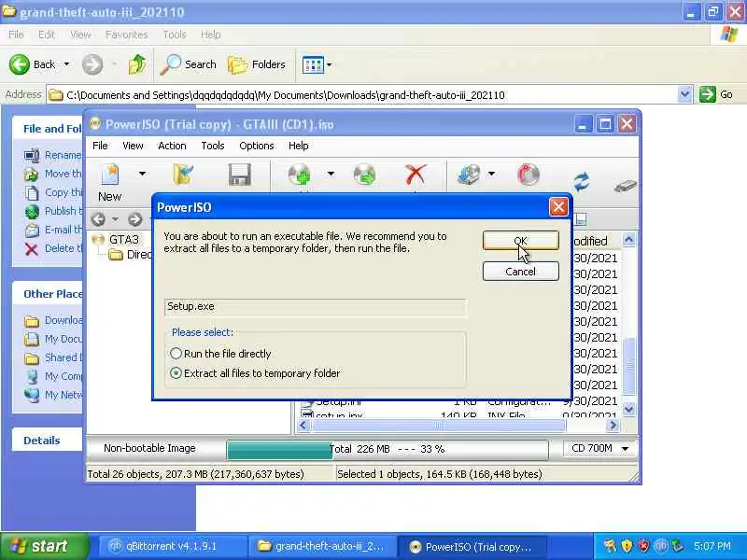Click the red X Delete icon
Viewport: 747px width, 560px height.
pos(416,175)
